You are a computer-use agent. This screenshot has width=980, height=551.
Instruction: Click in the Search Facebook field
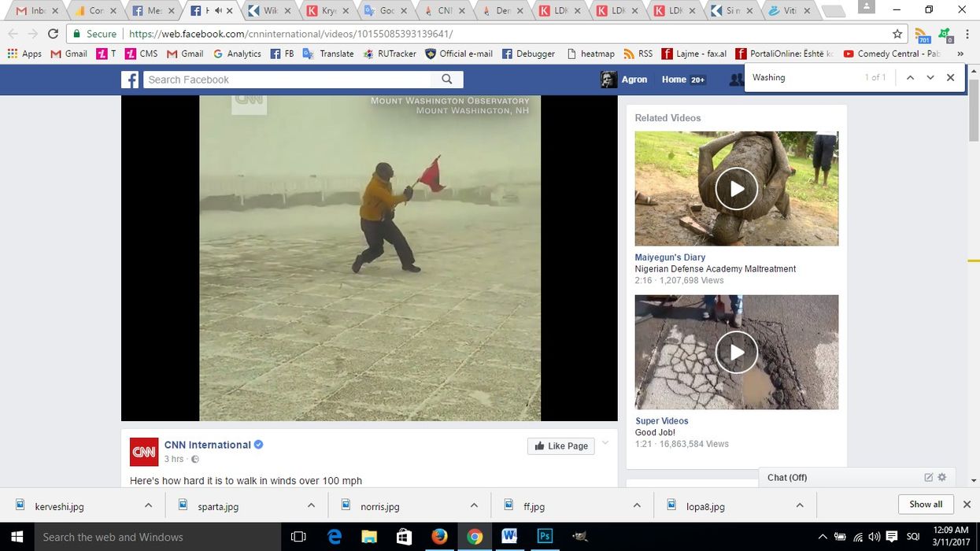coord(287,80)
